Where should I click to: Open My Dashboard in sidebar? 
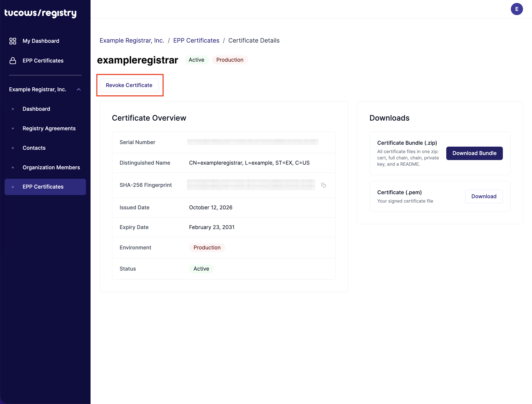[x=41, y=41]
